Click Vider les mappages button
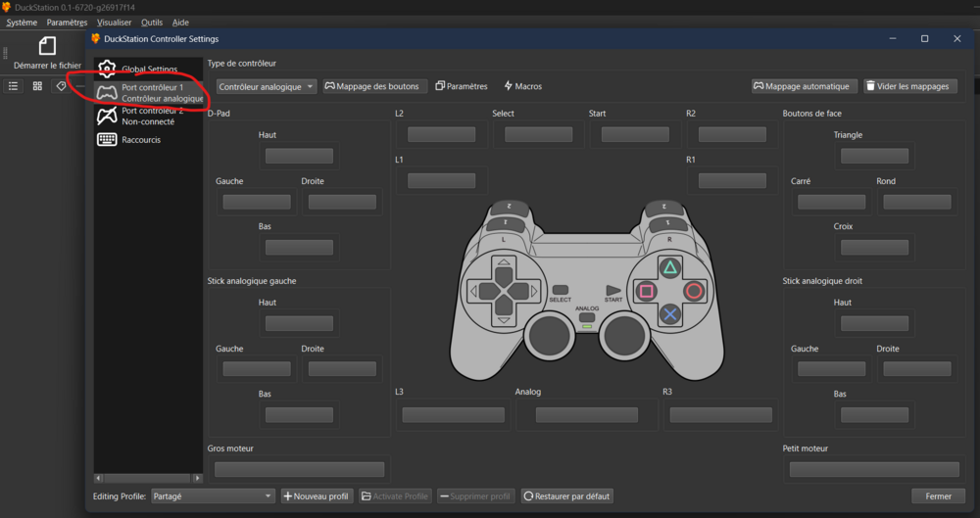This screenshot has width=980, height=518. 910,86
